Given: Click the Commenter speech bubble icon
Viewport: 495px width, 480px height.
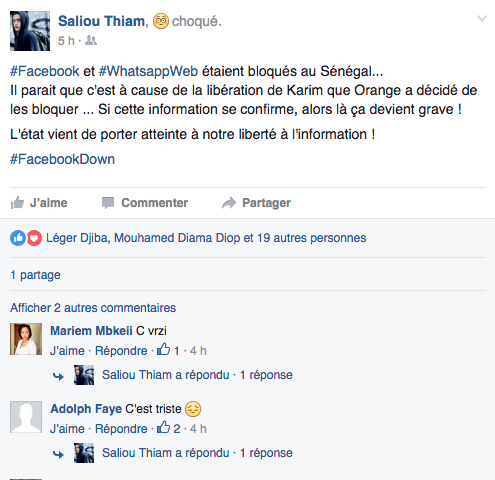Looking at the screenshot, I should tap(108, 203).
